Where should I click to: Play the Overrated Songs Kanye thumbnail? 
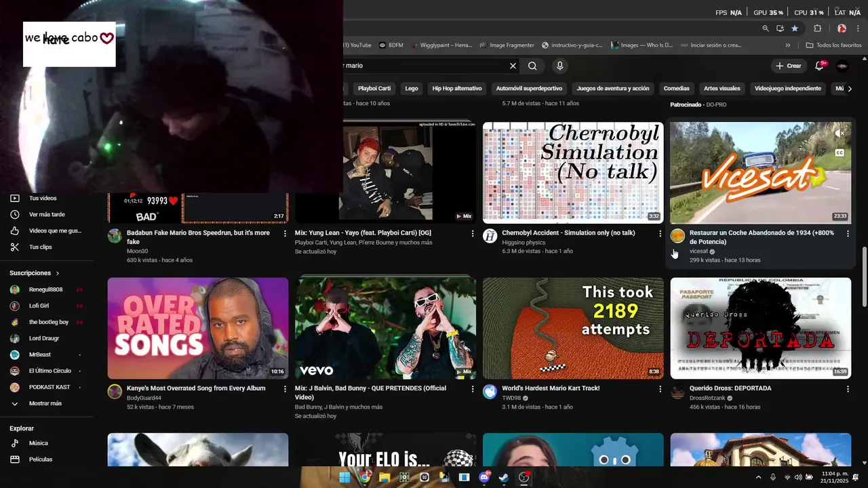click(x=198, y=328)
